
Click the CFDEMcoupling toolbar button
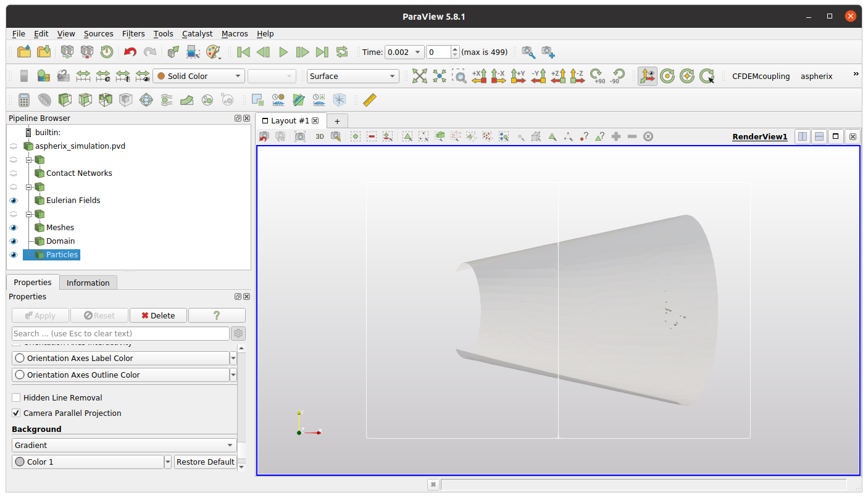(x=761, y=76)
